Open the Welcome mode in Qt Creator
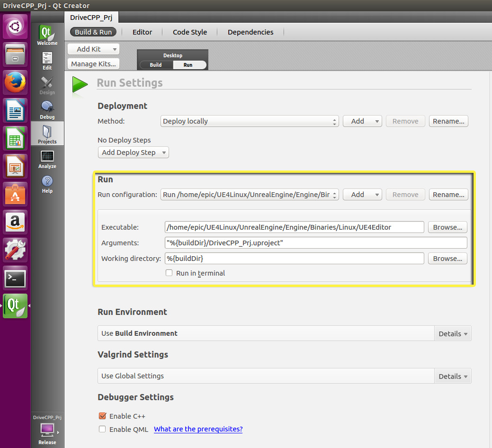This screenshot has height=448, width=492. point(47,36)
